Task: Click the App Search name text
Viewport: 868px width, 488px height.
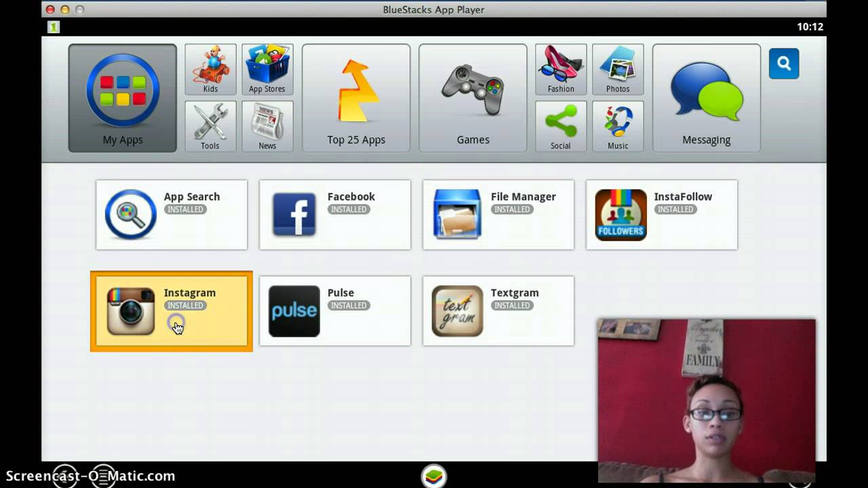Action: pyautogui.click(x=192, y=197)
